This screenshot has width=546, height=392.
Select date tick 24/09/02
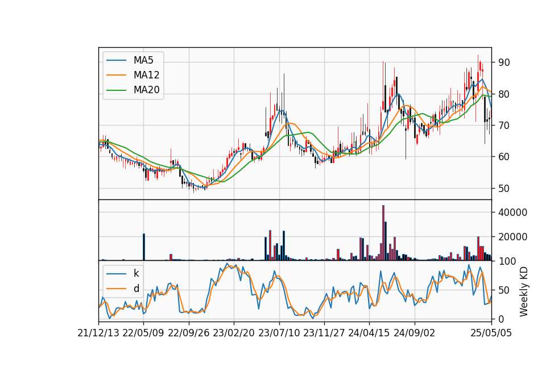[415, 333]
